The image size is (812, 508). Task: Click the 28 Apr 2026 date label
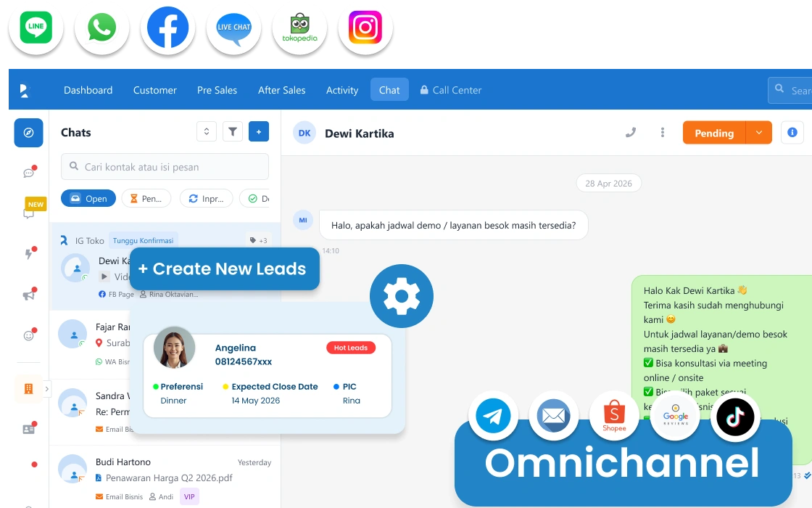point(608,184)
